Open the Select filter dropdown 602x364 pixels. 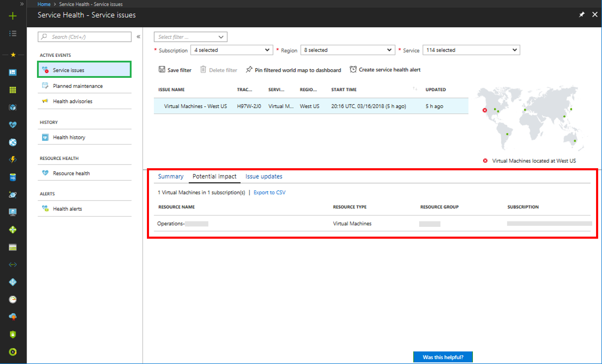(x=191, y=37)
